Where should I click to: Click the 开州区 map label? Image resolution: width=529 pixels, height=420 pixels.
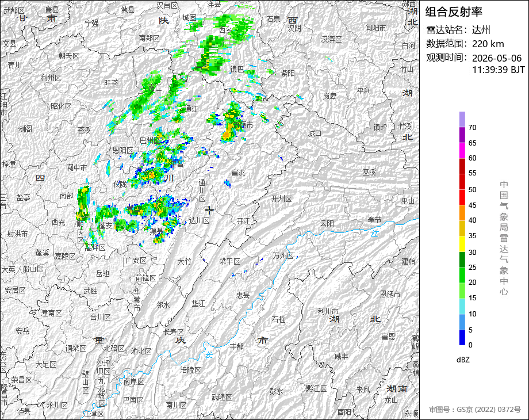tap(281, 199)
